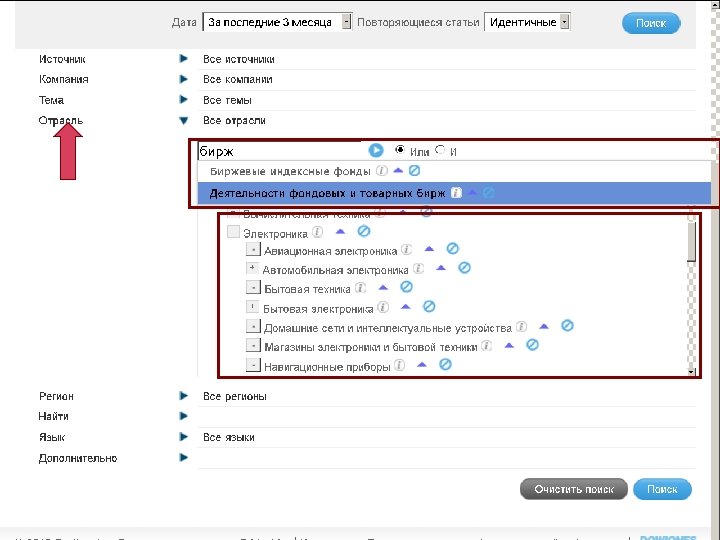Screen dimensions: 720x540
Task: Show info for Автомобильная электроника
Action: click(418, 268)
